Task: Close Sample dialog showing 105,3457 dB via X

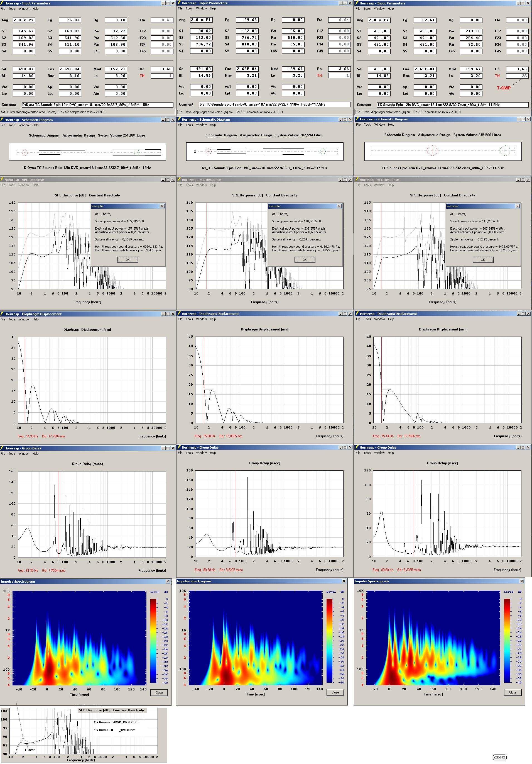Action: point(162,206)
